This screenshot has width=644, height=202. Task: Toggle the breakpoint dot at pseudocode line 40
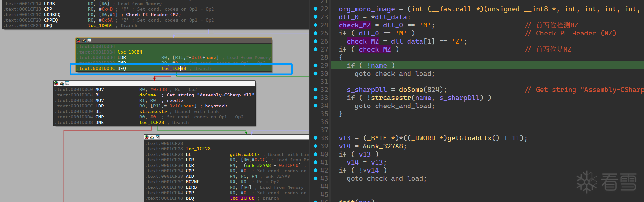point(315,154)
